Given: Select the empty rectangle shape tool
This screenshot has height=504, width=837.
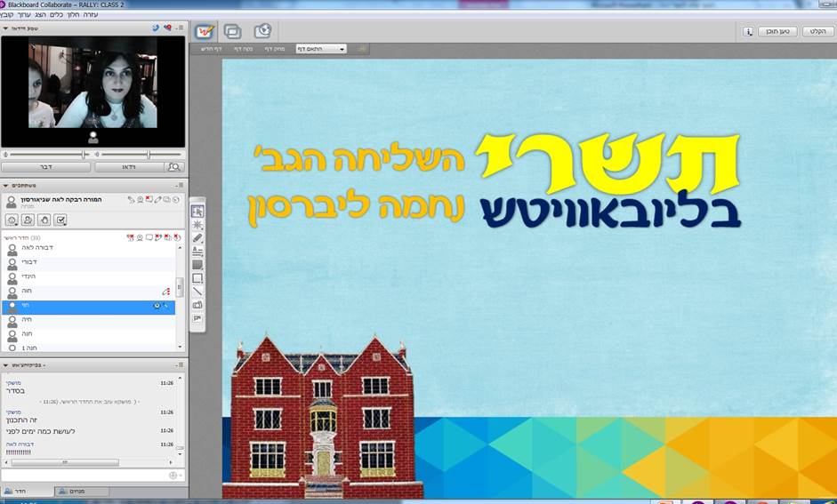Looking at the screenshot, I should 197,278.
